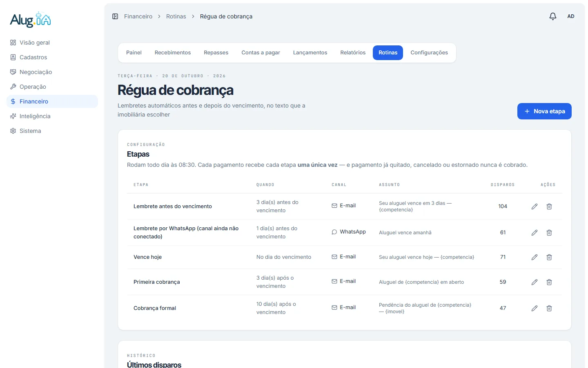Open Visão geral in the sidebar
The height and width of the screenshot is (368, 588).
[52, 43]
